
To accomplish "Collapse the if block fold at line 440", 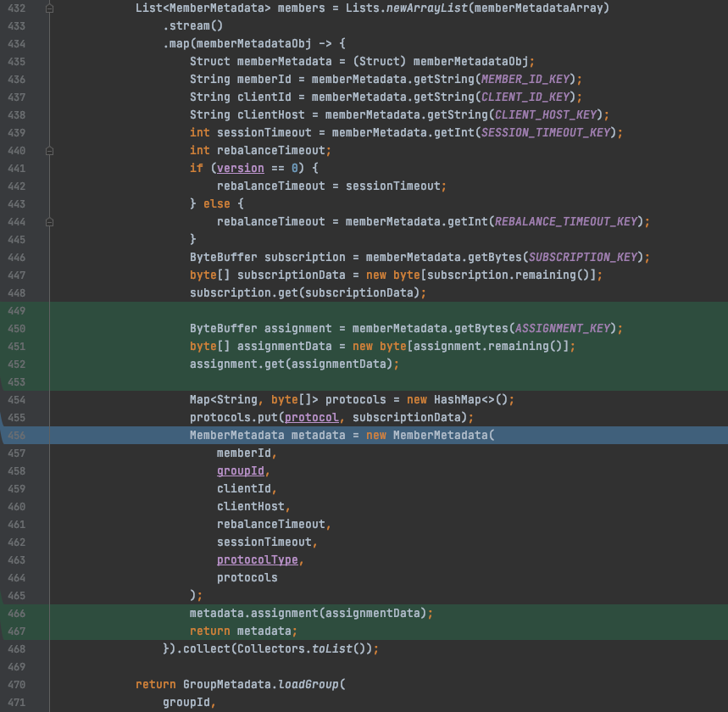I will point(48,150).
